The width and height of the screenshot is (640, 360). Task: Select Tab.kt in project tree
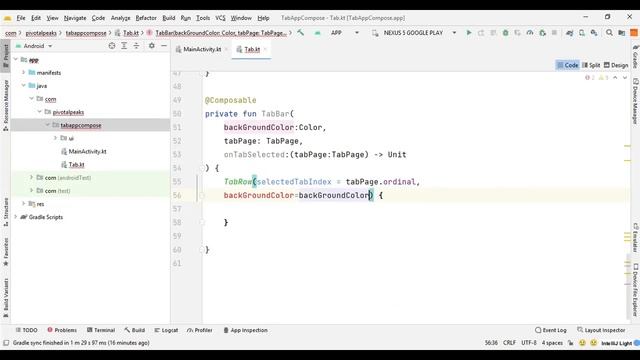click(76, 164)
